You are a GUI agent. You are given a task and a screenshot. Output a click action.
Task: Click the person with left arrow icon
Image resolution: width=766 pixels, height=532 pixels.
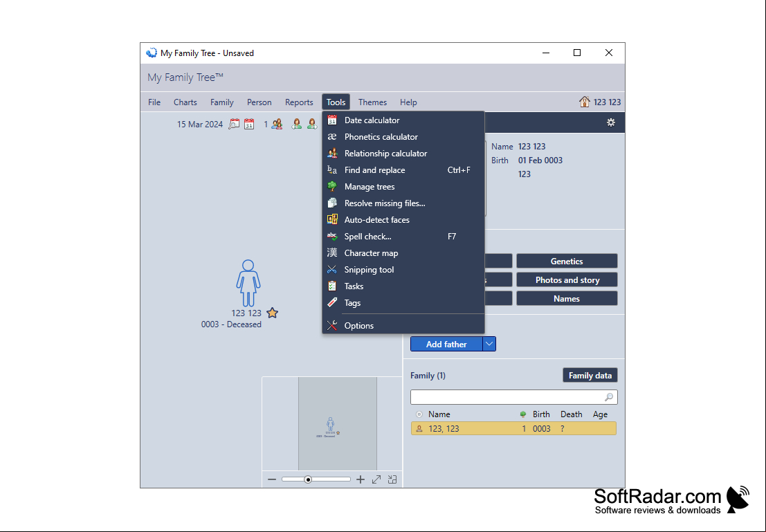(297, 124)
